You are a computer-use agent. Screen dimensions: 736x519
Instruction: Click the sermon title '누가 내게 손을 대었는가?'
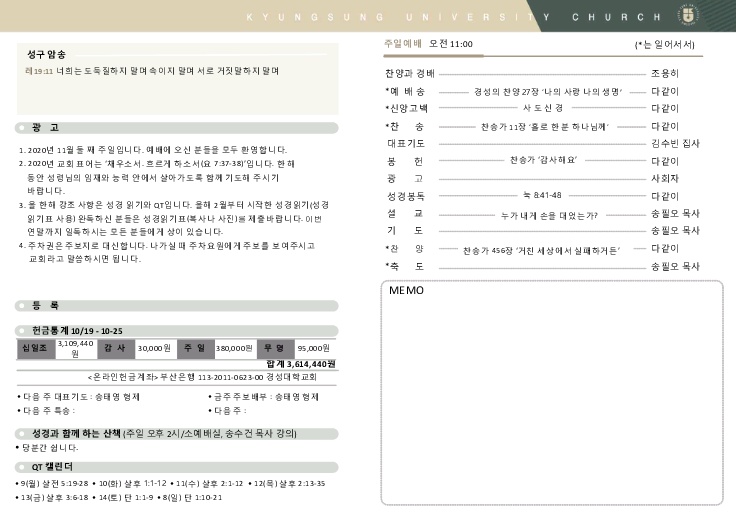549,216
